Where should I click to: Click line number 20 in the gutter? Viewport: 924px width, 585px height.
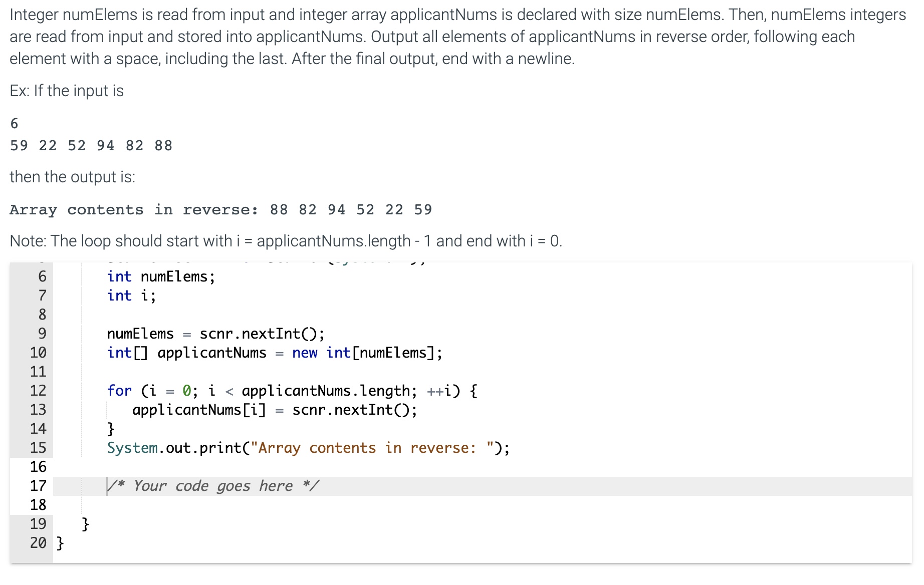click(38, 543)
